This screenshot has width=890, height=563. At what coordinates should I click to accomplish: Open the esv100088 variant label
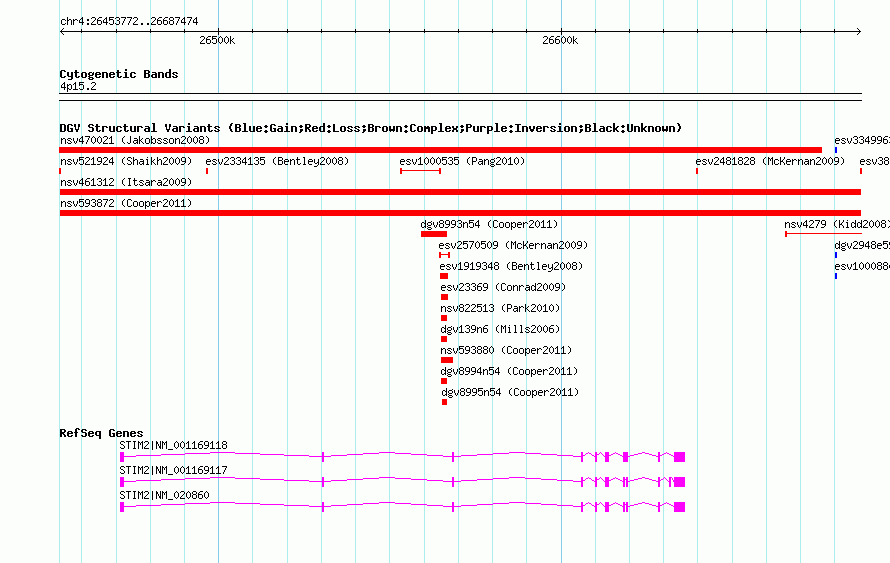point(862,266)
